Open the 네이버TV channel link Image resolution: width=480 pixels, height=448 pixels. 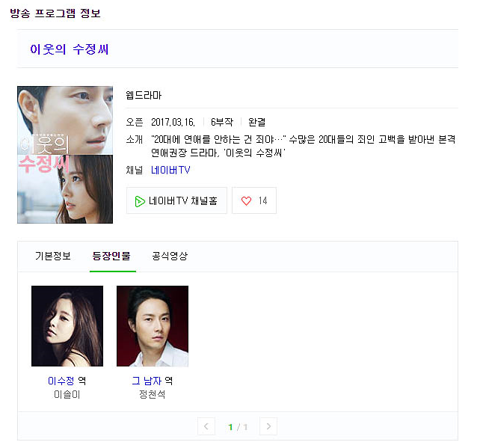pos(170,170)
